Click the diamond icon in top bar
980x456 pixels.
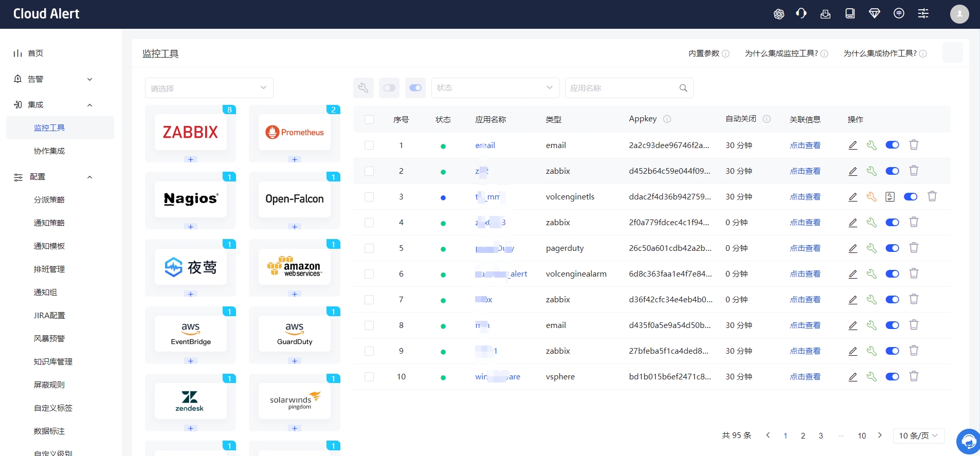874,14
